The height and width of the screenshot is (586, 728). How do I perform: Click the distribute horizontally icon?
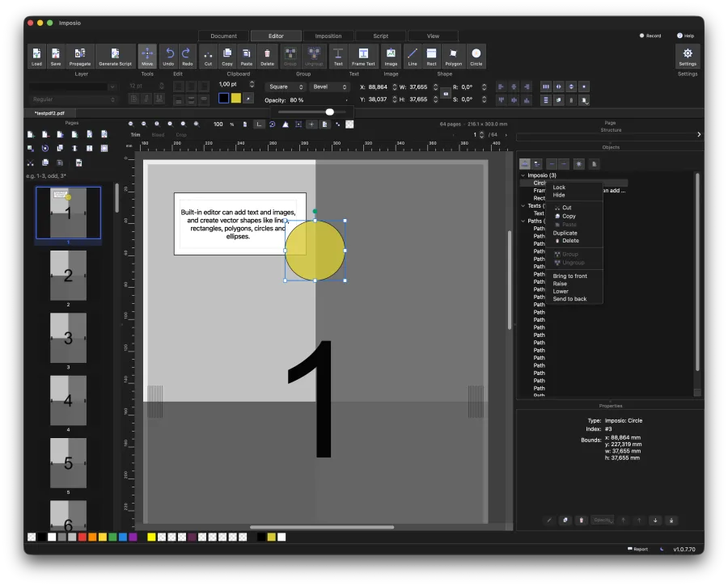[546, 86]
